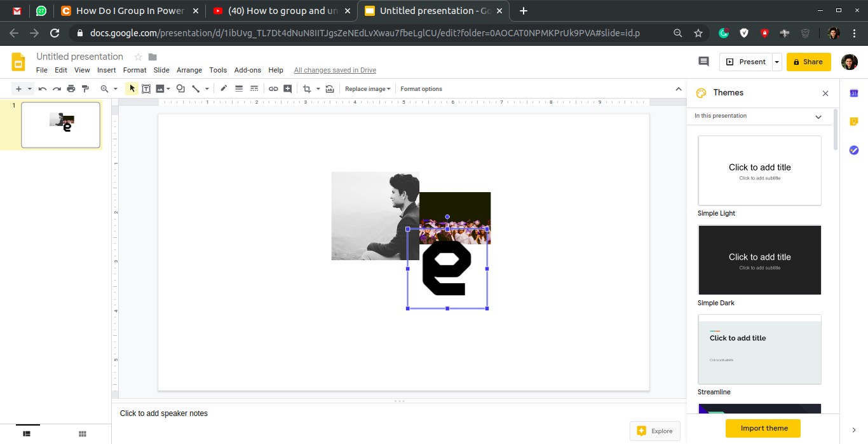Image resolution: width=868 pixels, height=444 pixels.
Task: Open the Keep side panel icon
Action: (854, 121)
